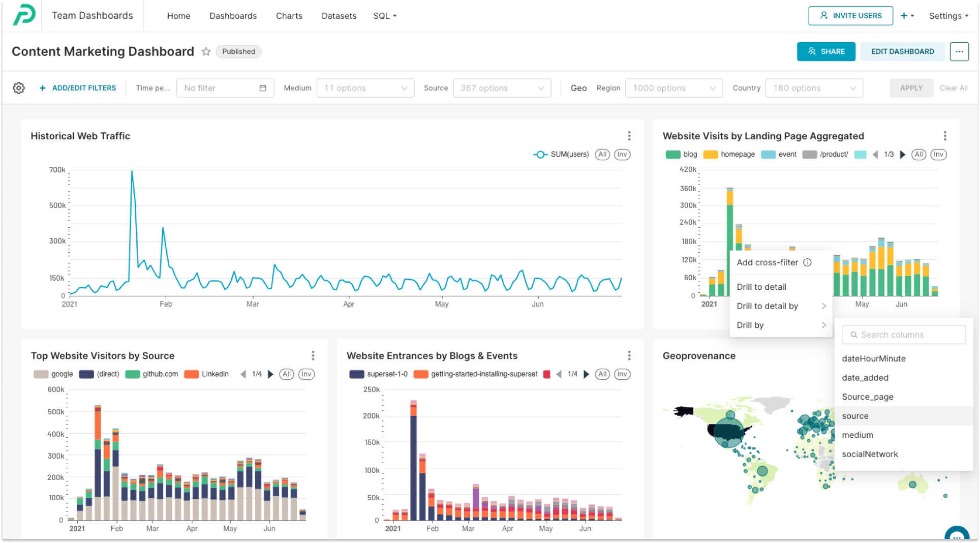980x543 pixels.
Task: Open the filter settings gear icon
Action: pyautogui.click(x=19, y=87)
